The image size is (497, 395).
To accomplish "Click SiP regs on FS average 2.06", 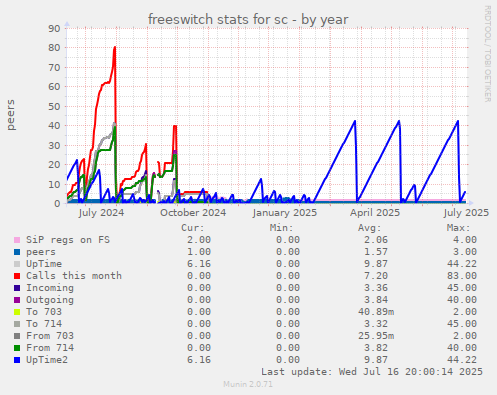I will pyautogui.click(x=376, y=240).
